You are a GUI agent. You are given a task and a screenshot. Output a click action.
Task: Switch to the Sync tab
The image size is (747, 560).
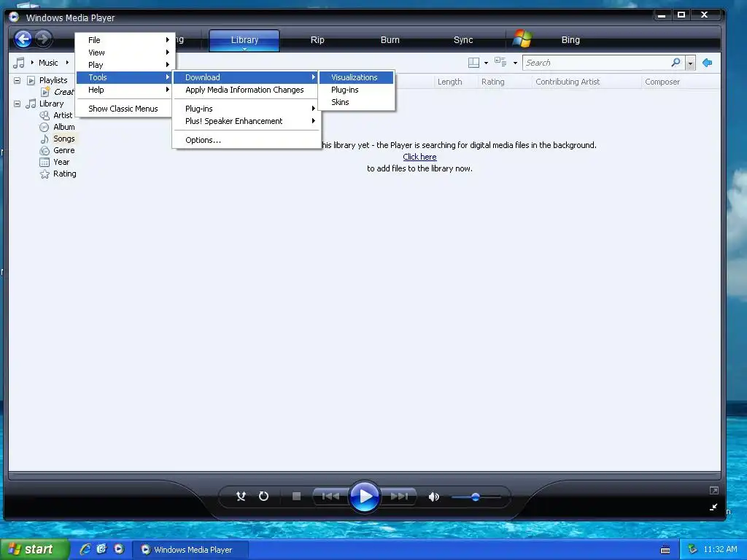coord(463,40)
